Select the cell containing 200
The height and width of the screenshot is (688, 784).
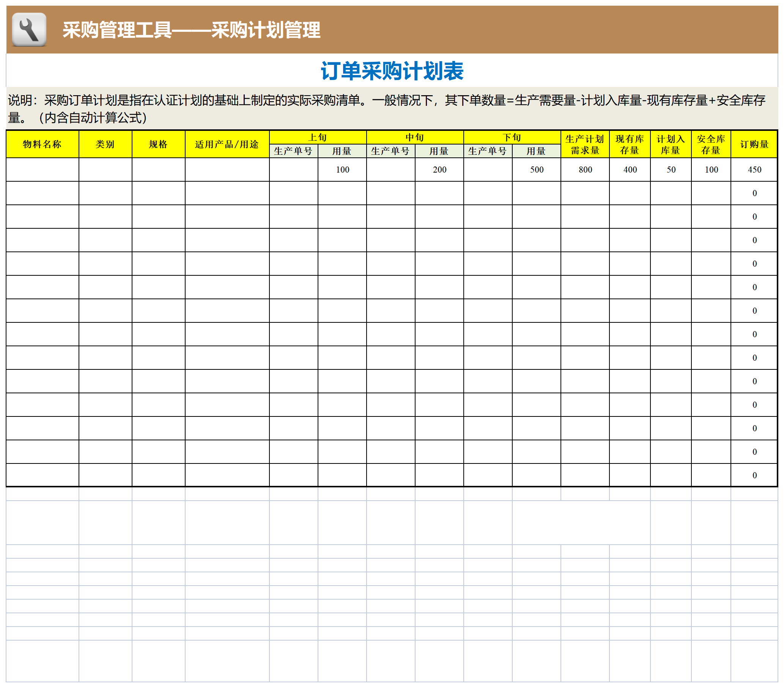coord(439,170)
